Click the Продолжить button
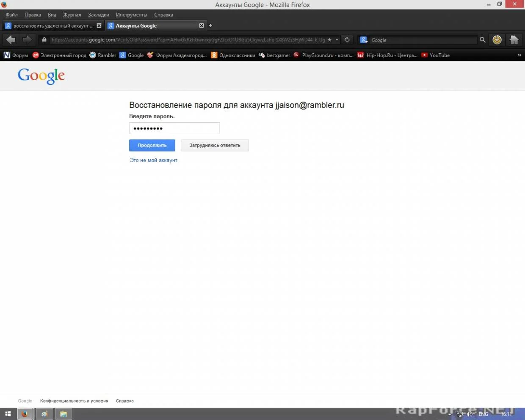525x420 pixels. pyautogui.click(x=152, y=145)
